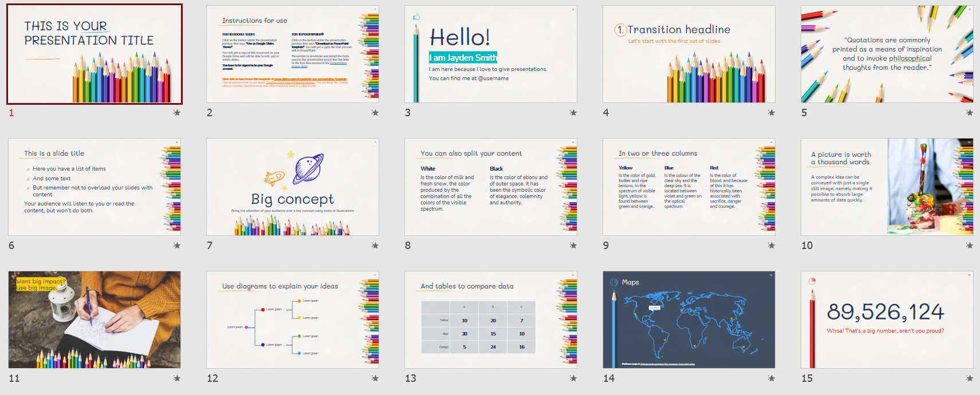Select slide 5 quotation thumbnail
This screenshot has width=980, height=395.
point(887,54)
